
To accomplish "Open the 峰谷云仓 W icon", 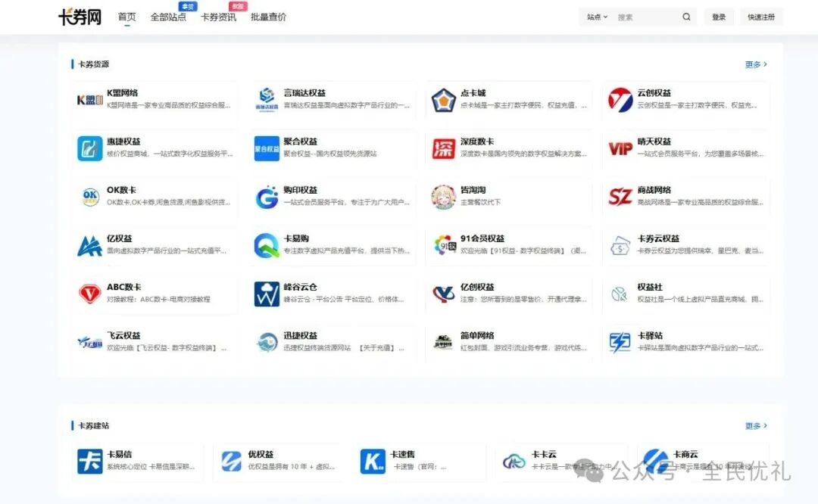I will tap(267, 294).
